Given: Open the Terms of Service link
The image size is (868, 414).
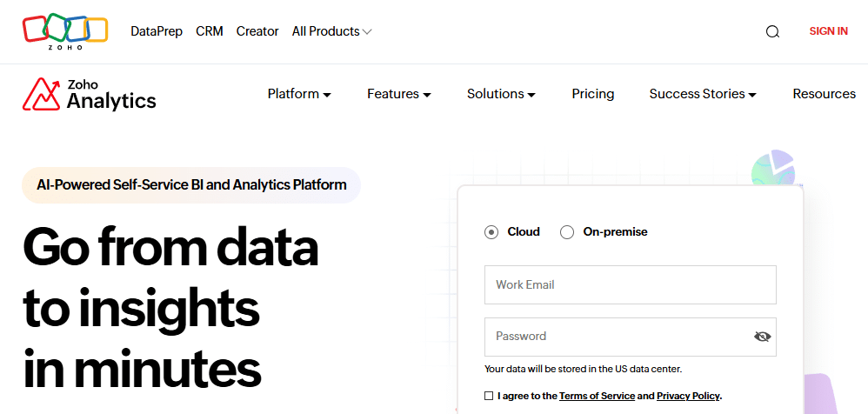Looking at the screenshot, I should click(x=597, y=396).
